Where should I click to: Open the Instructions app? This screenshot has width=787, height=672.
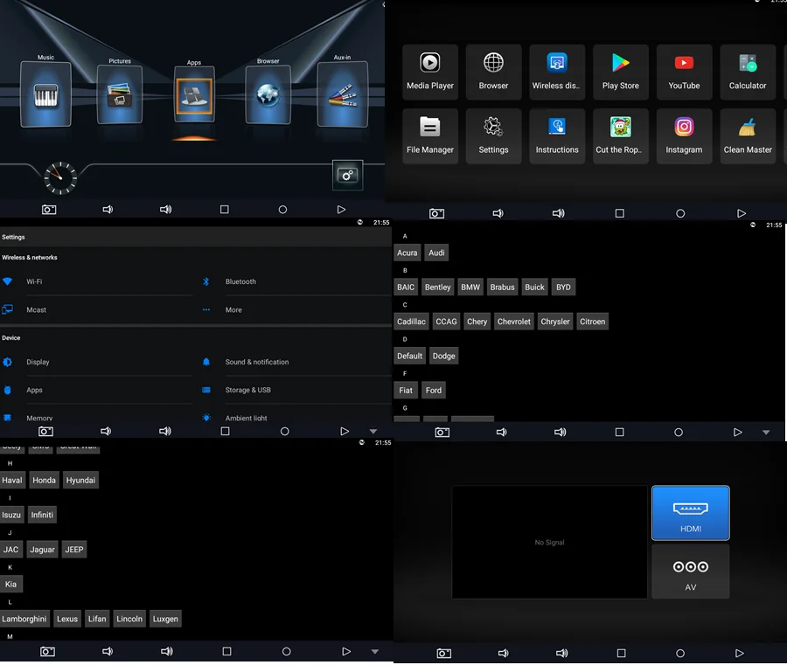point(557,136)
